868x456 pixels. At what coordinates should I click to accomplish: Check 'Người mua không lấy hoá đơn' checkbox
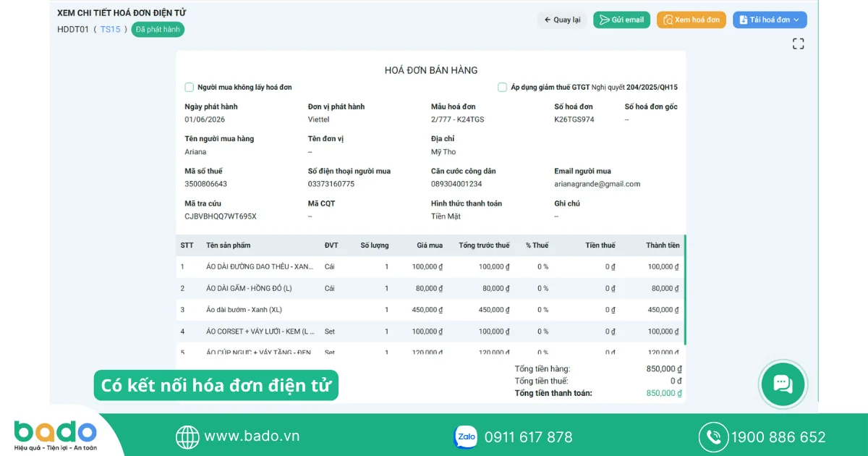point(190,87)
